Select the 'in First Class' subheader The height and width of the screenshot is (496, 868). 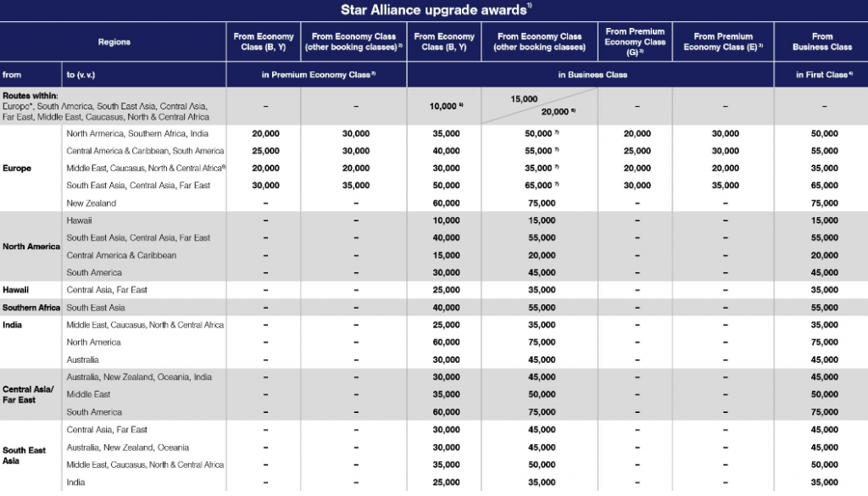[x=824, y=75]
